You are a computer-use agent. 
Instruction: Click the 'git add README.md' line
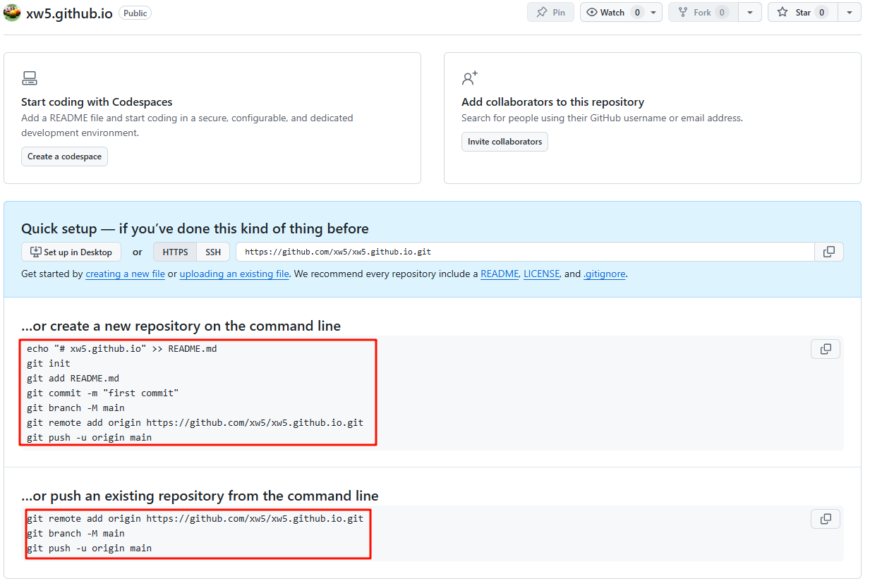click(x=73, y=378)
